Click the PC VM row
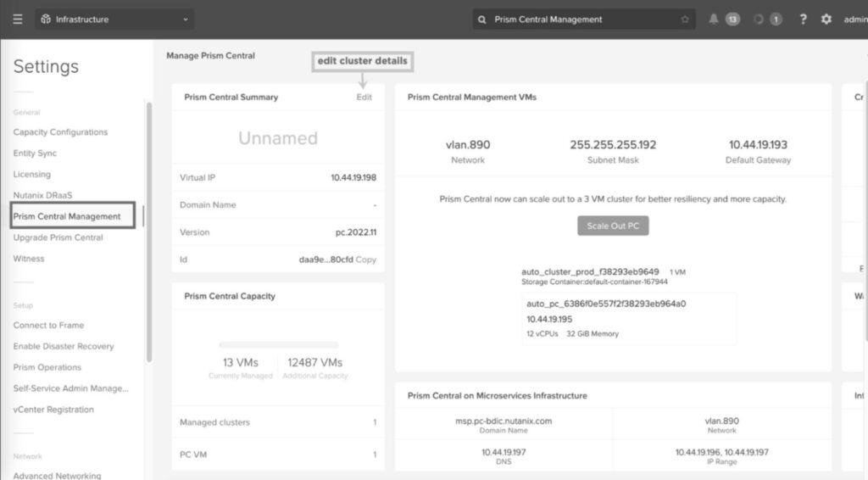This screenshot has height=480, width=868. (x=278, y=454)
